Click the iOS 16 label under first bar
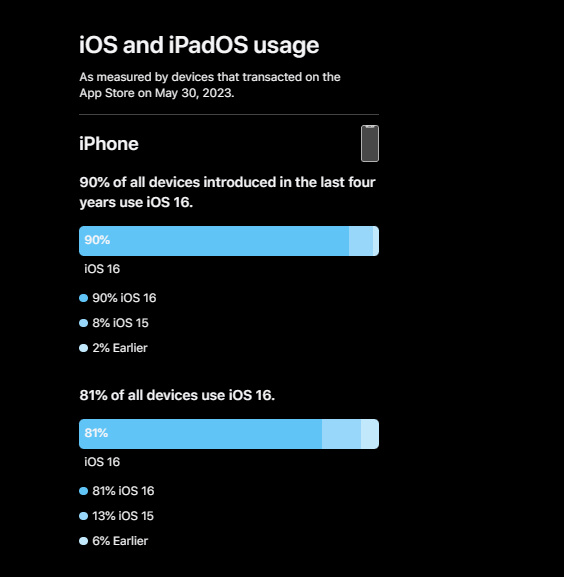Viewport: 564px width, 577px height. coord(102,269)
